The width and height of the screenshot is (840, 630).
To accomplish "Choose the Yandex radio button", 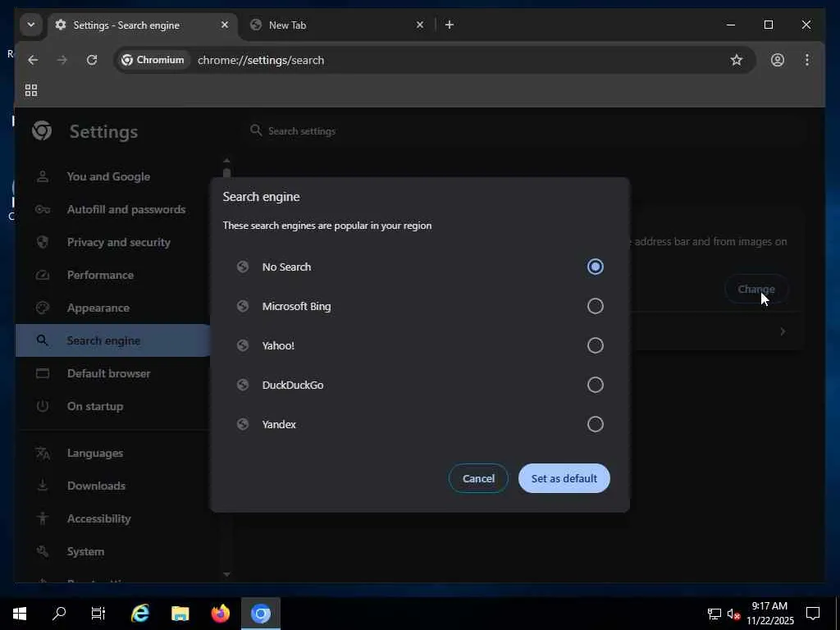I will [595, 424].
